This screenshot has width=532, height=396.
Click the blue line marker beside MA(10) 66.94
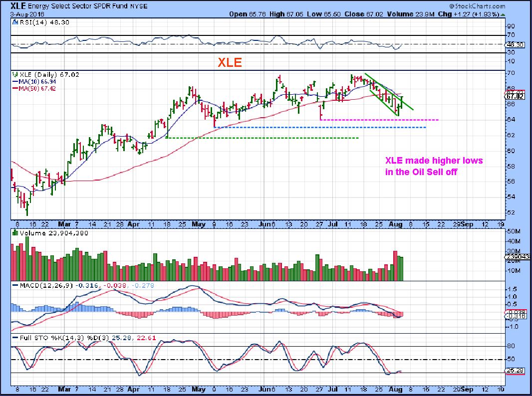click(x=15, y=82)
